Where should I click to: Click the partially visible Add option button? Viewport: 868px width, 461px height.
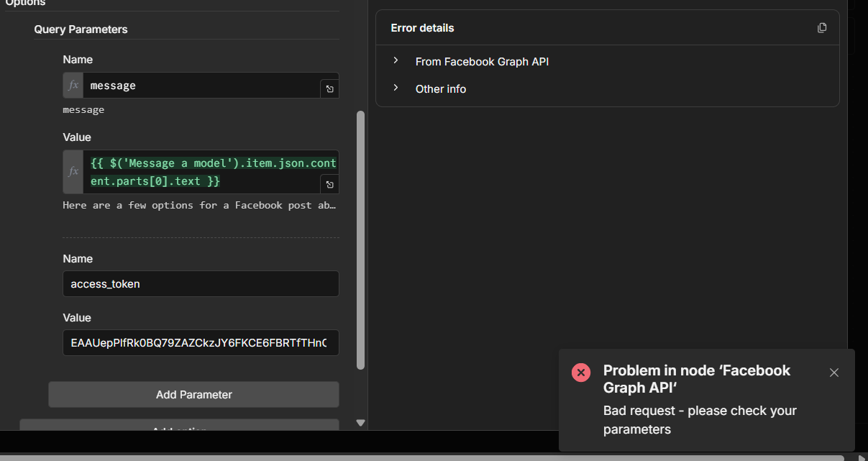pyautogui.click(x=179, y=426)
